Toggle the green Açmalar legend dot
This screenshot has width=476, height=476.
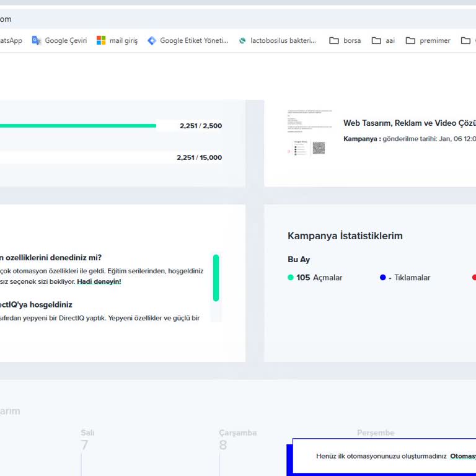(291, 278)
